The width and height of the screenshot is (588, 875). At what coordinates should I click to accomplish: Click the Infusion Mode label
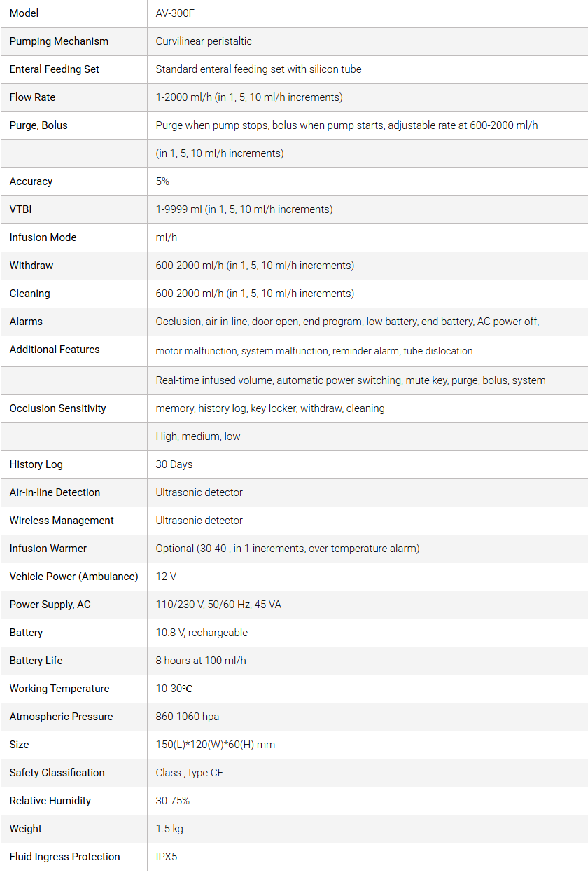(x=43, y=237)
